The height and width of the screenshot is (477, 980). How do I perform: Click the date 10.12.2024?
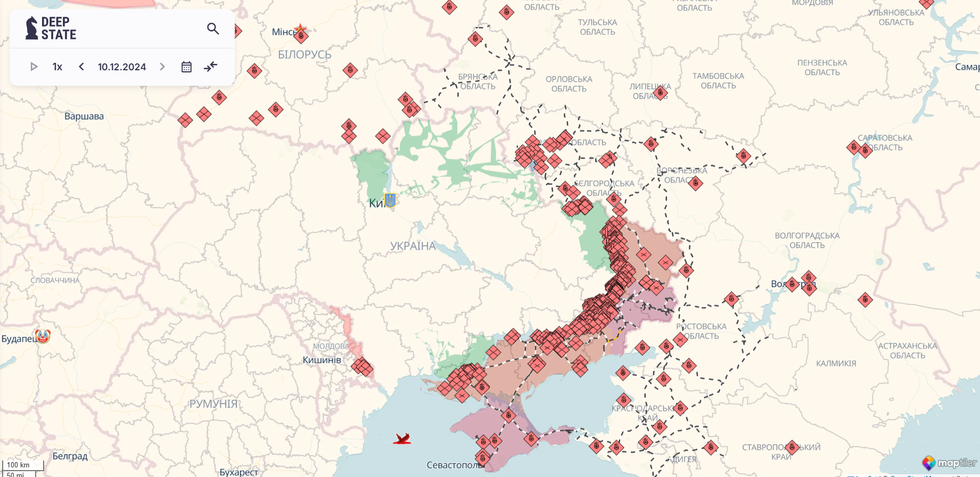click(x=122, y=67)
